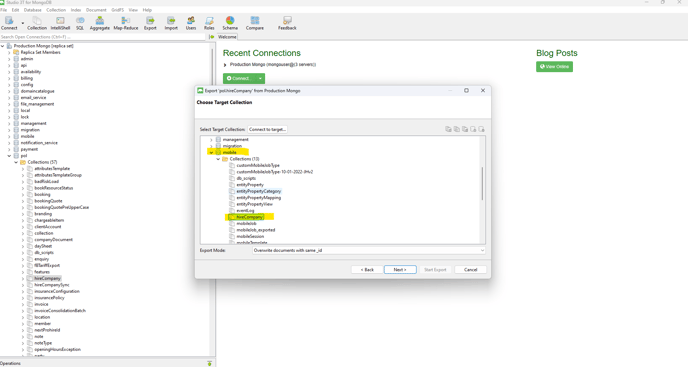Select Replica Set Members node
Screen dimensions: 688x367
point(40,52)
